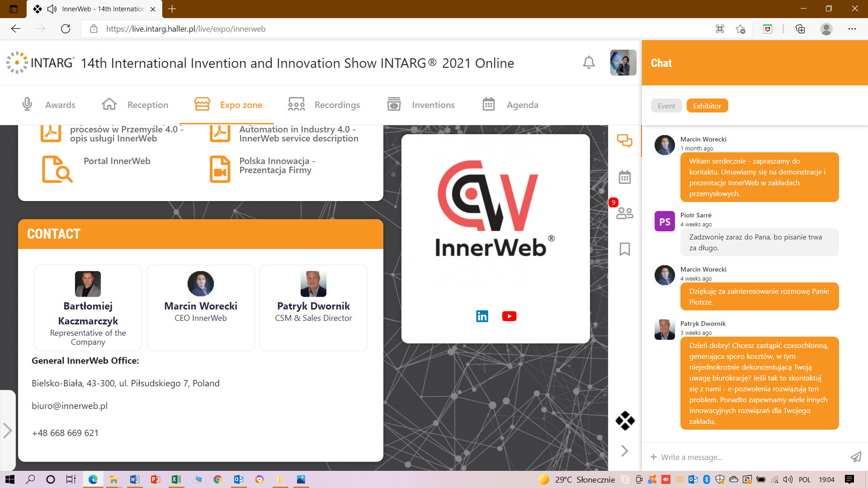Open Polska Innowacja Prezentacja Firmy video
Viewport: 868px width, 488px height.
tap(277, 166)
